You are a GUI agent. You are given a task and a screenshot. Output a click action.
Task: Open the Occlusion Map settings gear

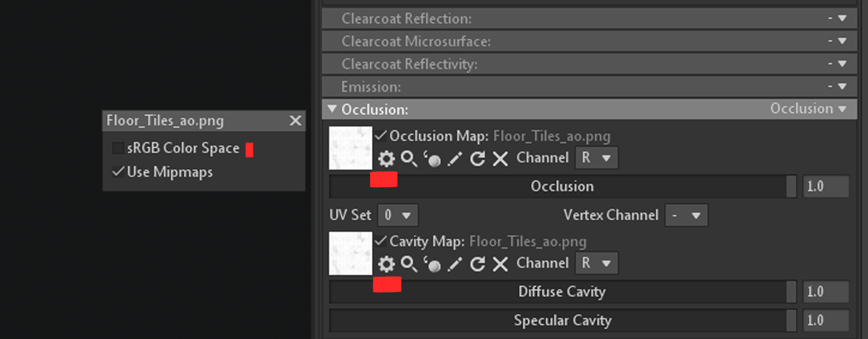[x=386, y=158]
